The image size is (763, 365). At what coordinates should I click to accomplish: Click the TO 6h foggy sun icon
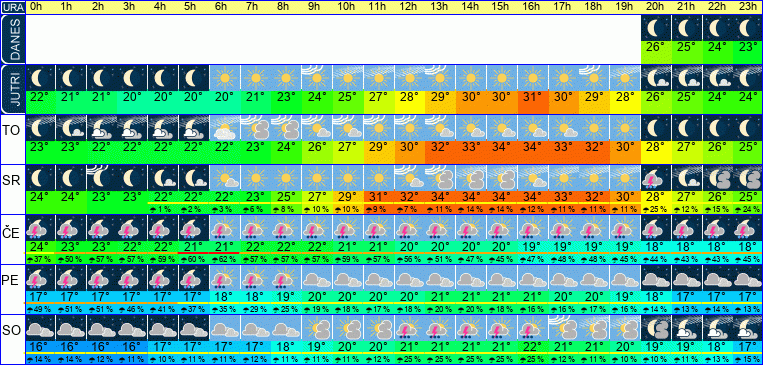point(225,128)
